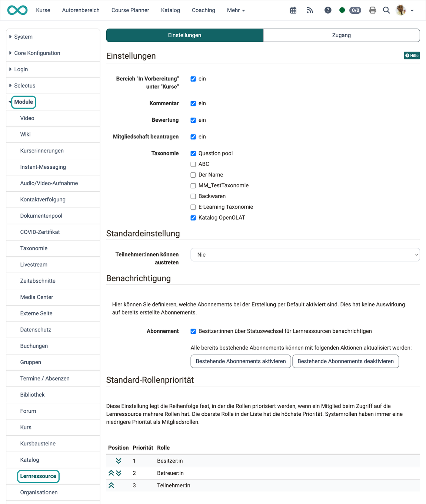The height and width of the screenshot is (504, 426).
Task: Expand Core Konfiguration section
Action: tap(53, 53)
